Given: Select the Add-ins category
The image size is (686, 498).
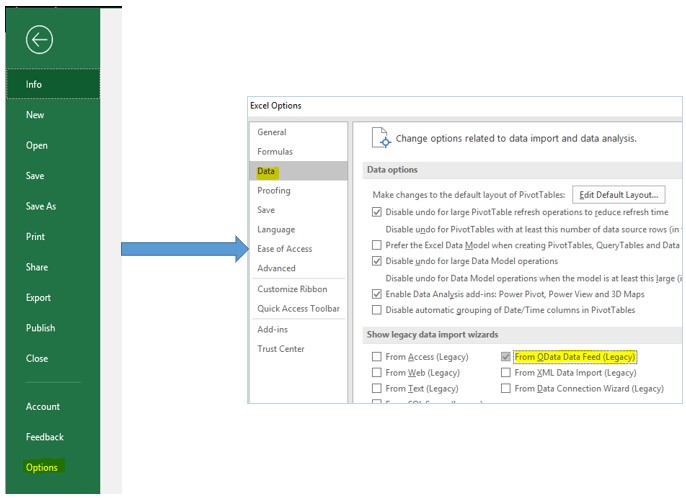Looking at the screenshot, I should [x=299, y=329].
